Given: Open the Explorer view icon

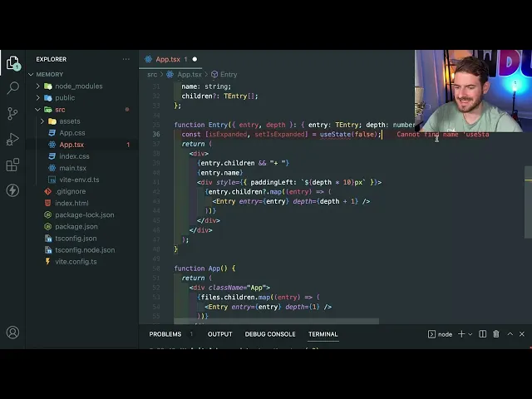Looking at the screenshot, I should (12, 63).
